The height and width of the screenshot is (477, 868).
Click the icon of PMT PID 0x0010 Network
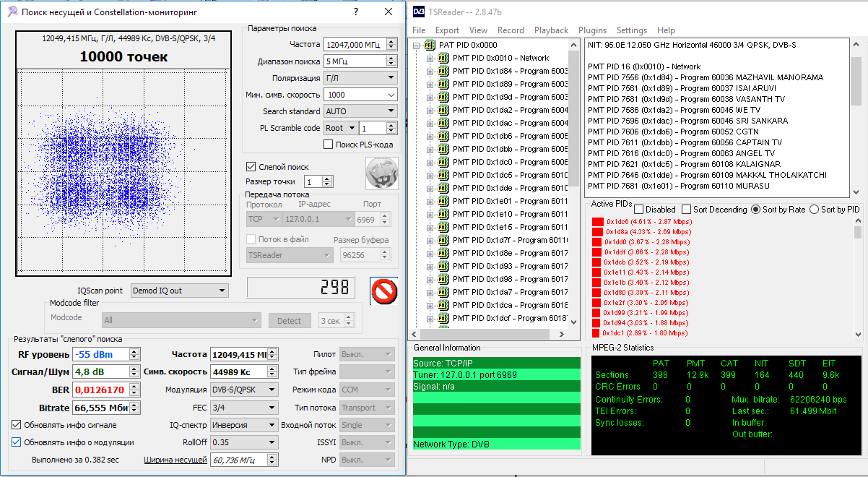pos(443,58)
